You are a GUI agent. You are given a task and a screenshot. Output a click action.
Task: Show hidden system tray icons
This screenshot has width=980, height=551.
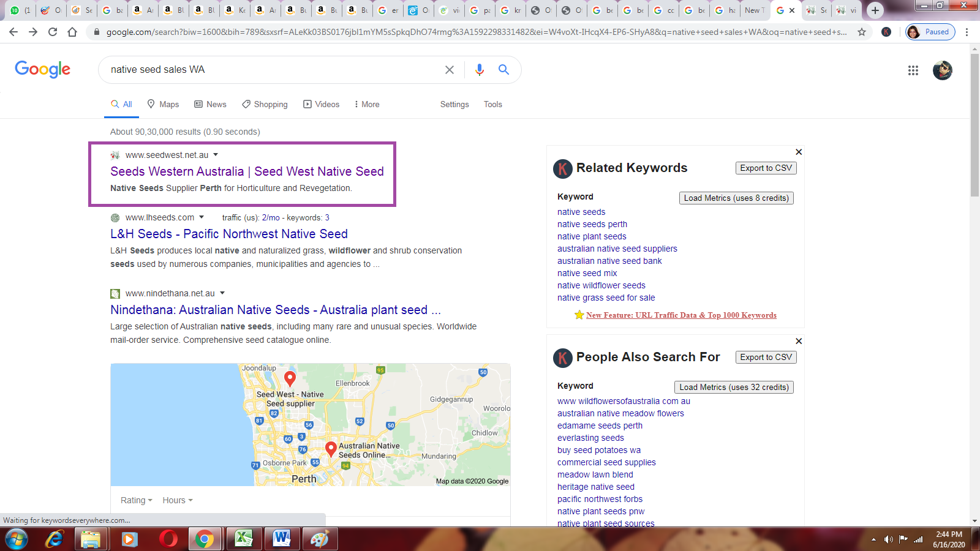[x=873, y=539]
